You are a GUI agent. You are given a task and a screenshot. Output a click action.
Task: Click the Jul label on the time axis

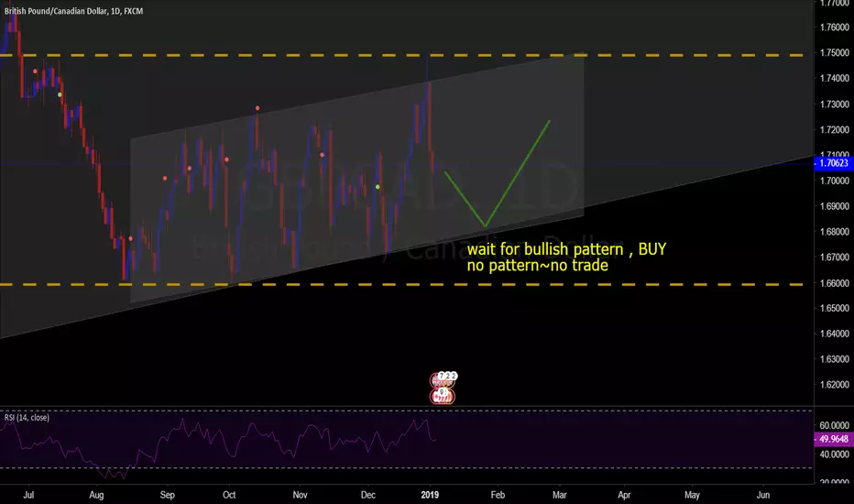pos(29,495)
